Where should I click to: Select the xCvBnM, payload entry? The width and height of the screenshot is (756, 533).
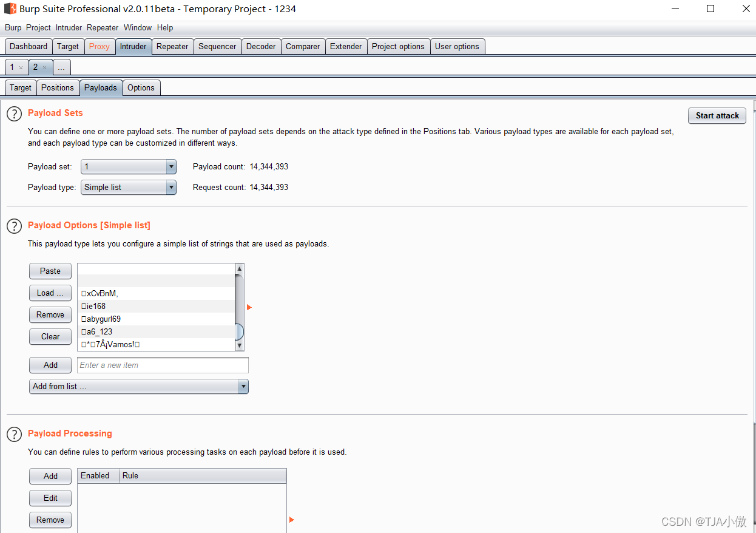click(156, 293)
